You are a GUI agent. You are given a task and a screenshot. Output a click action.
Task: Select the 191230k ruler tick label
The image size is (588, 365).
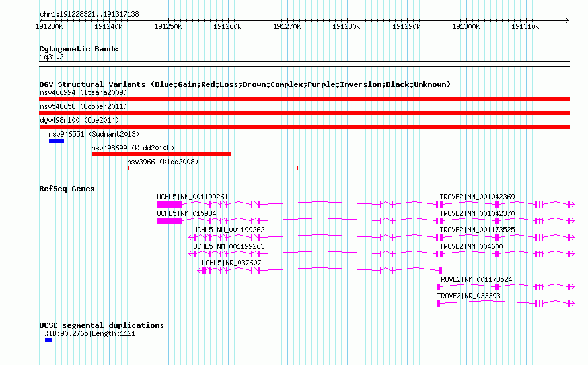point(49,26)
